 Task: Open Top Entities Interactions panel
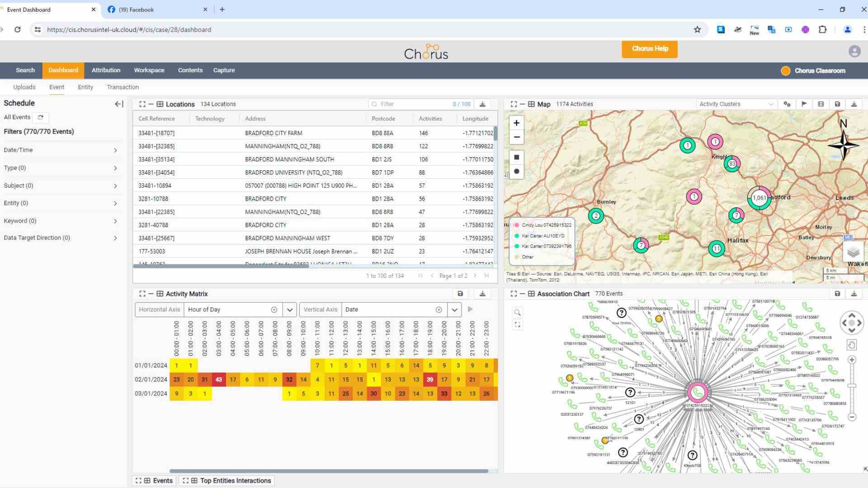(x=227, y=481)
